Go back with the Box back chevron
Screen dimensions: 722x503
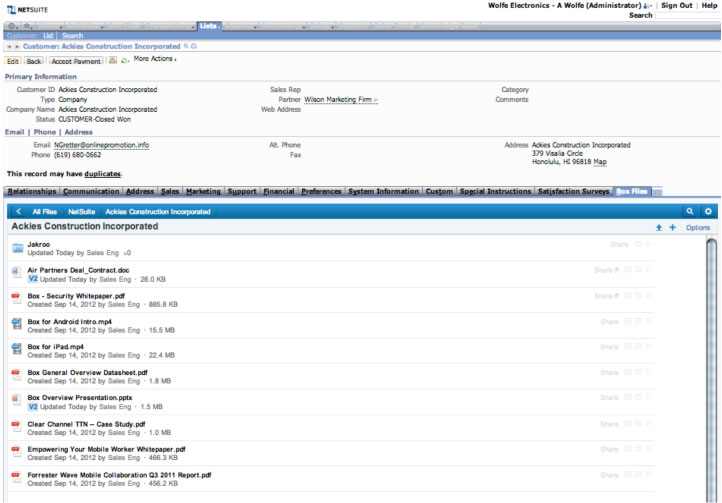[19, 211]
